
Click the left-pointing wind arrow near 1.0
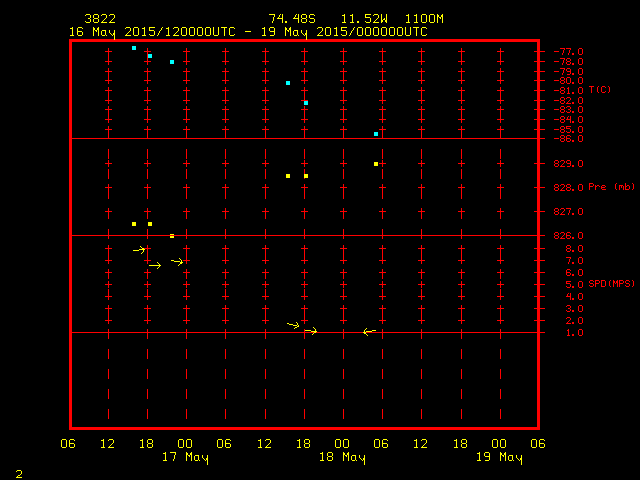point(369,332)
